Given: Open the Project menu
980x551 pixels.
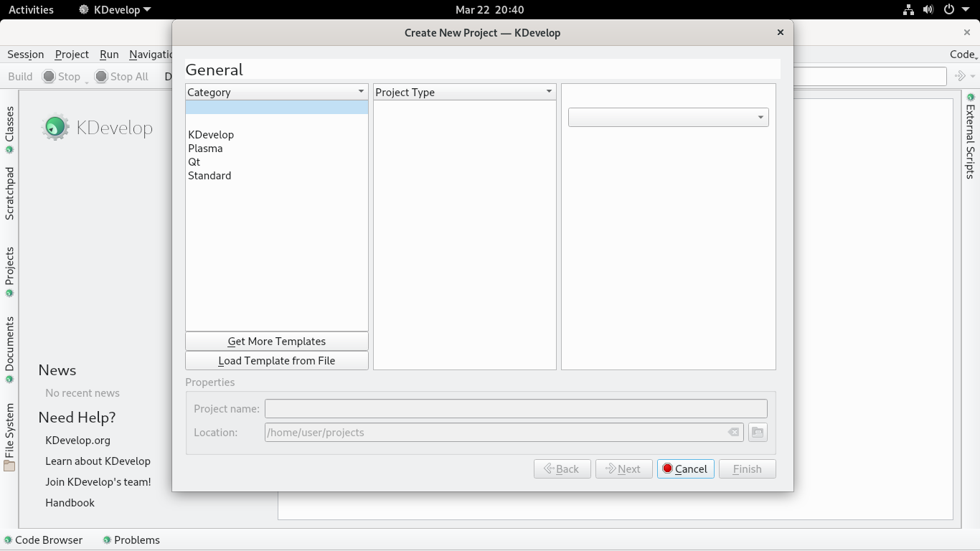Looking at the screenshot, I should [x=72, y=55].
